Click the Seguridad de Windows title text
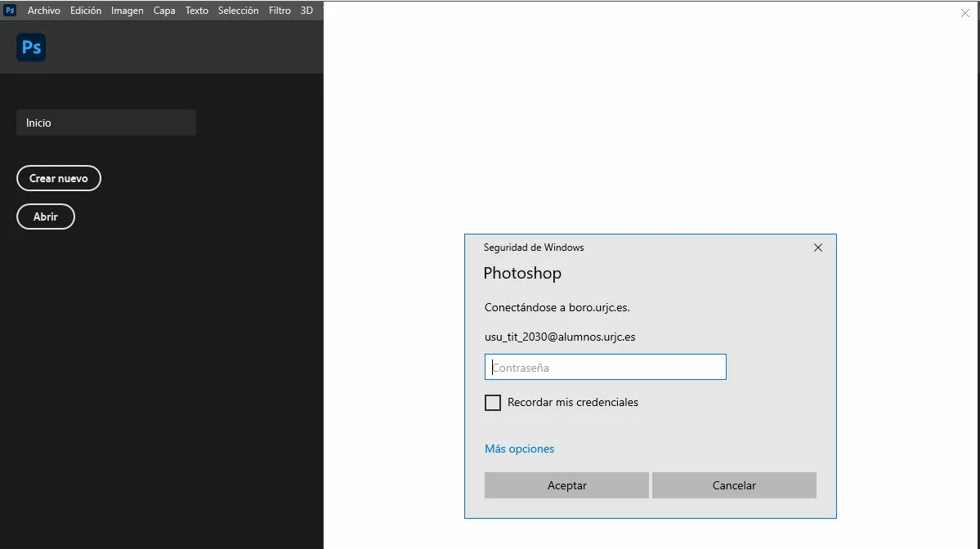 [534, 248]
